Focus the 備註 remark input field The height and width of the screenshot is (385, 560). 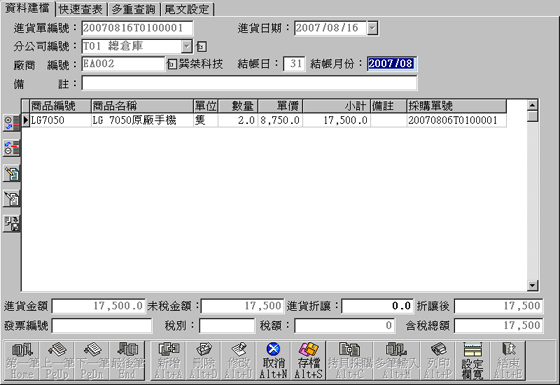click(x=249, y=83)
